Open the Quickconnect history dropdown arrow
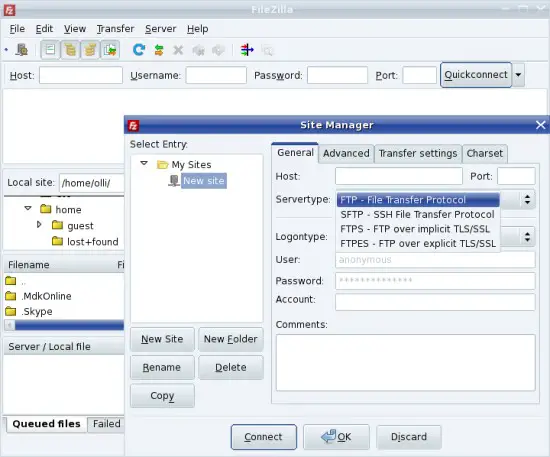Viewport: 550px width, 457px height. (518, 75)
